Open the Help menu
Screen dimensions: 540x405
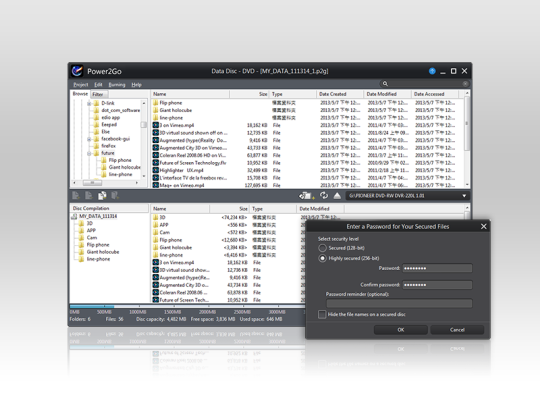click(136, 85)
